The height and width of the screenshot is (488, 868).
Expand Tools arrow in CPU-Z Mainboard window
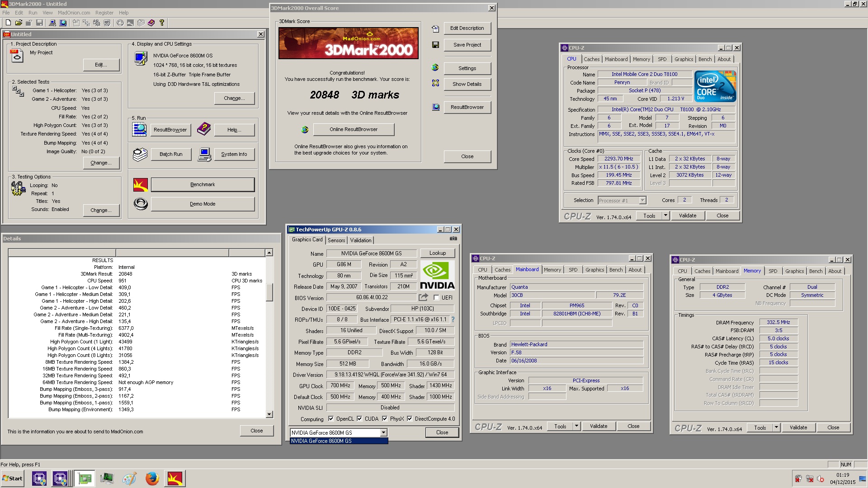pos(576,426)
